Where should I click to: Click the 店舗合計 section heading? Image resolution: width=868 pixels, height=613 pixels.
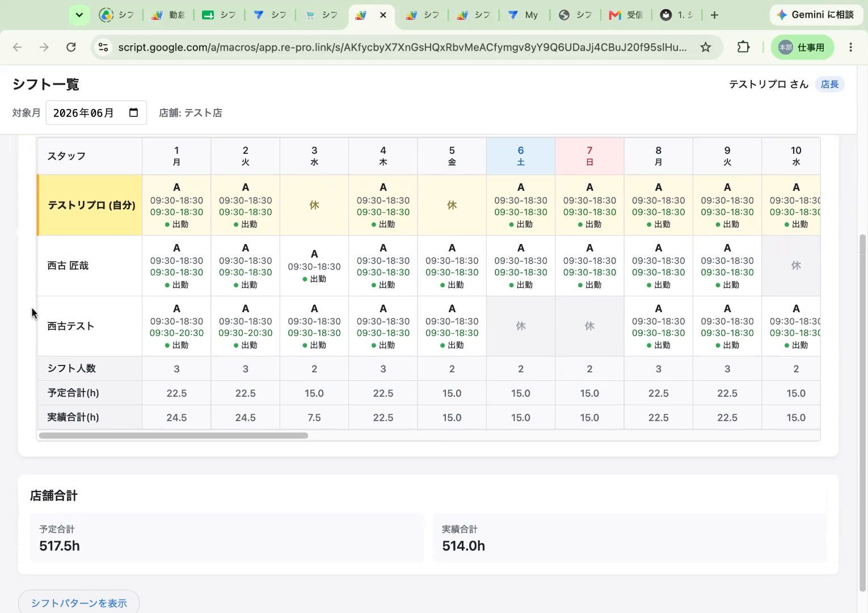pyautogui.click(x=53, y=496)
